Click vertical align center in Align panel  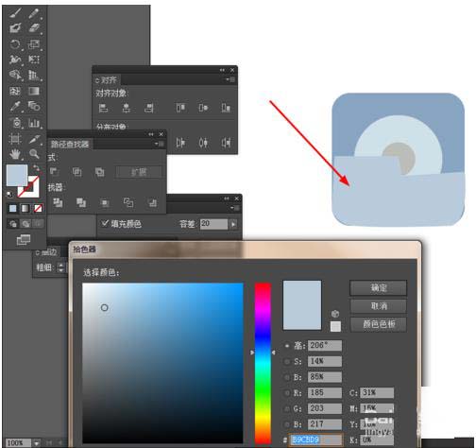coord(203,108)
